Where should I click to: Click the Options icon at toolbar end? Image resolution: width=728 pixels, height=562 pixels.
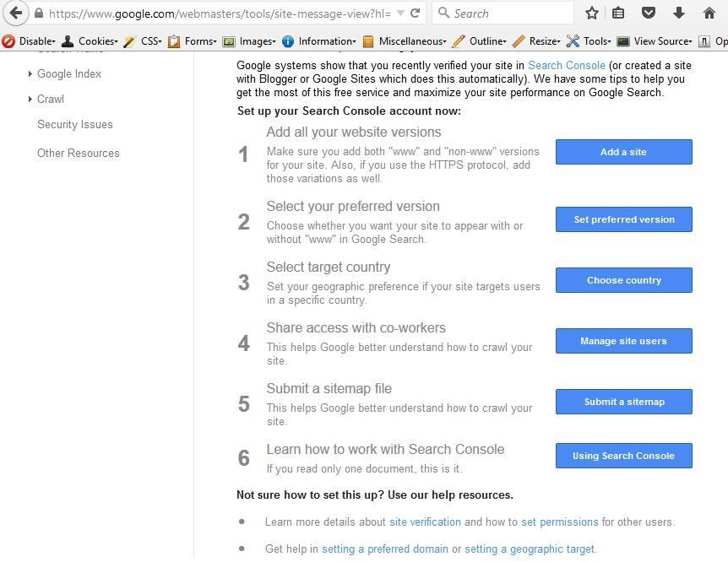pos(704,41)
